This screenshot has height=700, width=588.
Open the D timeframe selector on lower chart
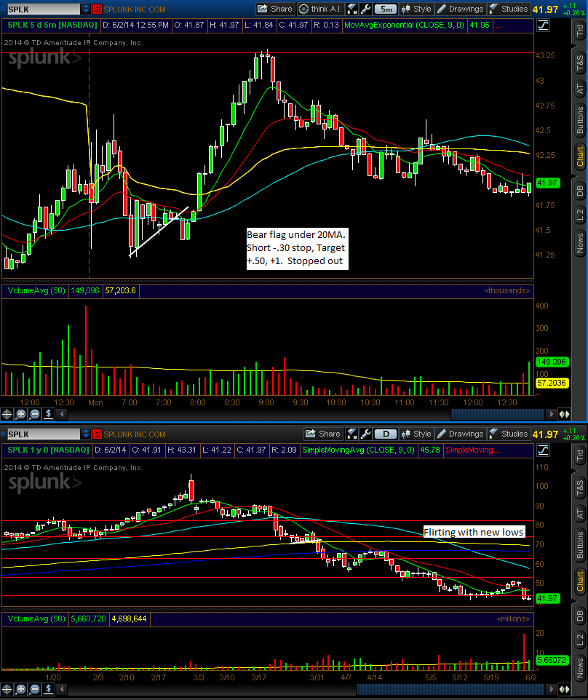[386, 434]
